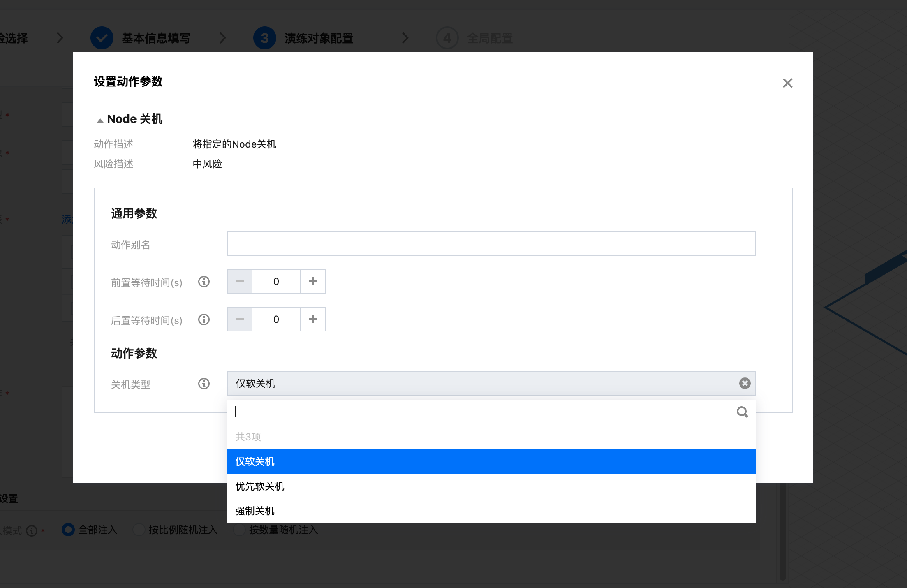Choose the 强制关机 option
This screenshot has height=588, width=907.
(x=491, y=511)
